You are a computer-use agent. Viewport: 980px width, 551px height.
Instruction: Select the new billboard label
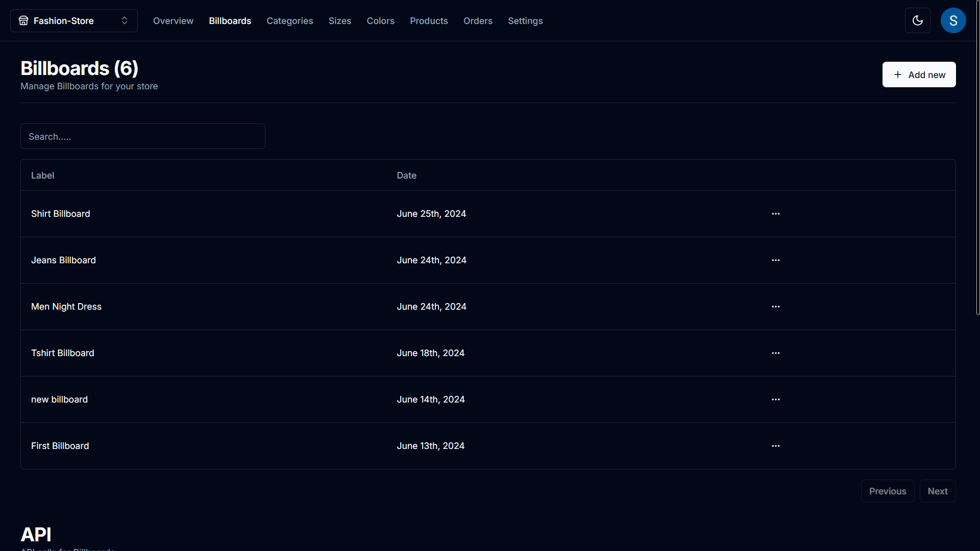coord(59,399)
